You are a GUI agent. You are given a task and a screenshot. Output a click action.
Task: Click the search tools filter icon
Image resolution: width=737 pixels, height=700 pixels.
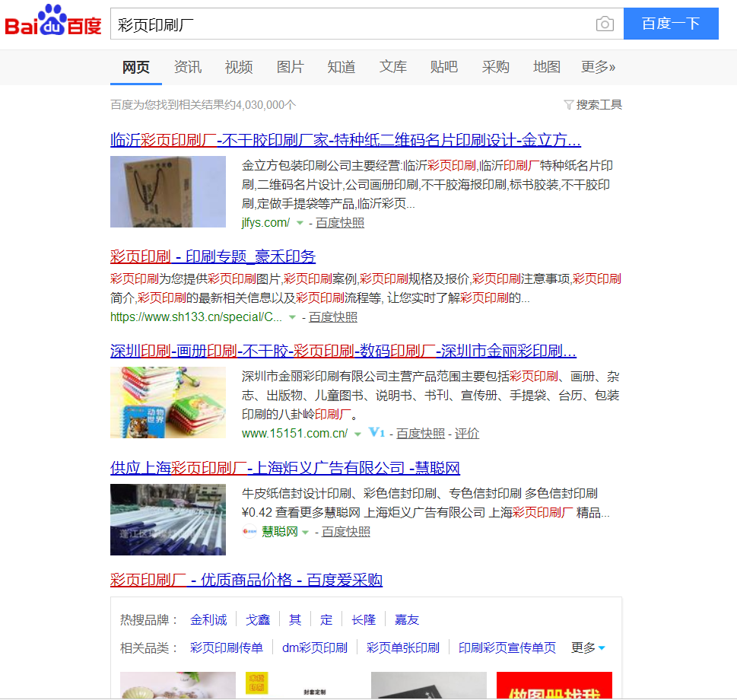coord(568,105)
